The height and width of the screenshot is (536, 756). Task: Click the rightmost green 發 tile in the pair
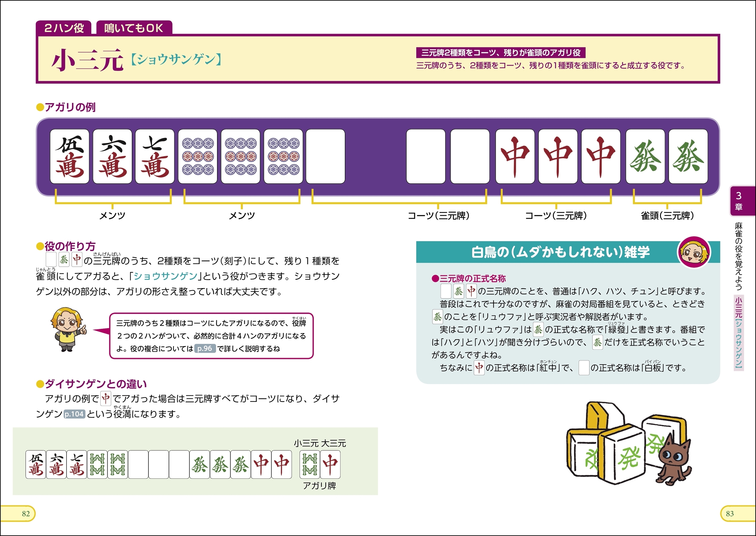click(688, 157)
